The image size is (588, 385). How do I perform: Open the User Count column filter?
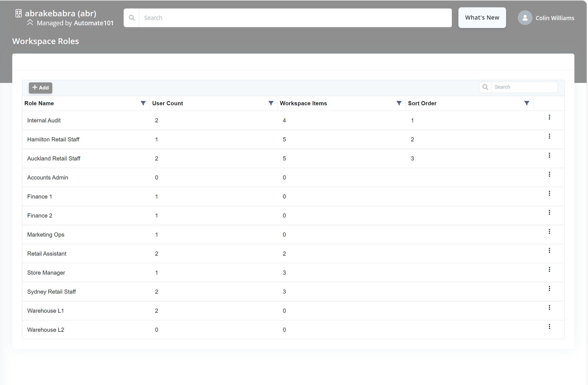point(271,103)
